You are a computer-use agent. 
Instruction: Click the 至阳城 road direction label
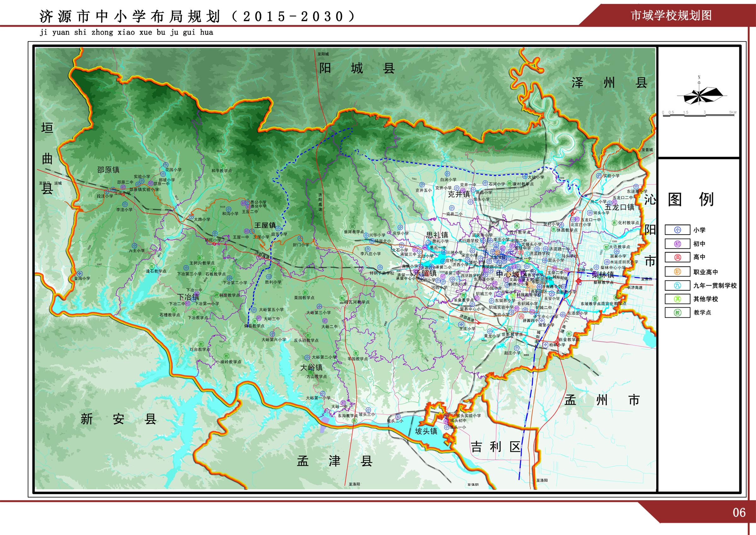323,54
